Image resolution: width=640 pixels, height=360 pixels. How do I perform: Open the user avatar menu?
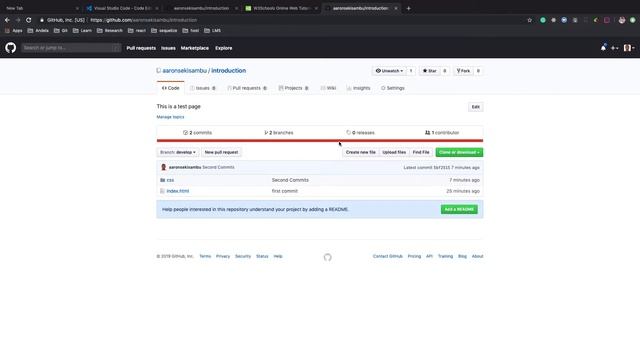pos(629,48)
